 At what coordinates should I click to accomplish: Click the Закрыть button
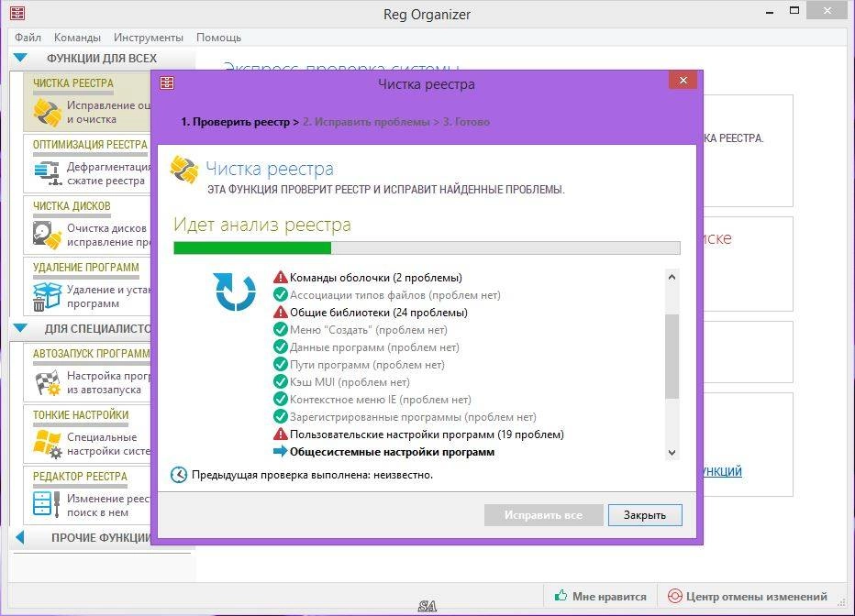tap(645, 515)
